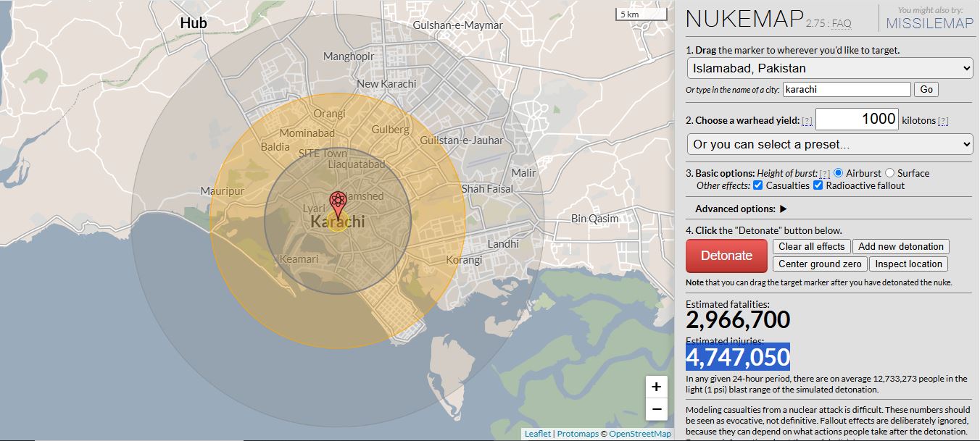The width and height of the screenshot is (980, 441).
Task: Open the MISSILEMAP link
Action: [x=930, y=23]
